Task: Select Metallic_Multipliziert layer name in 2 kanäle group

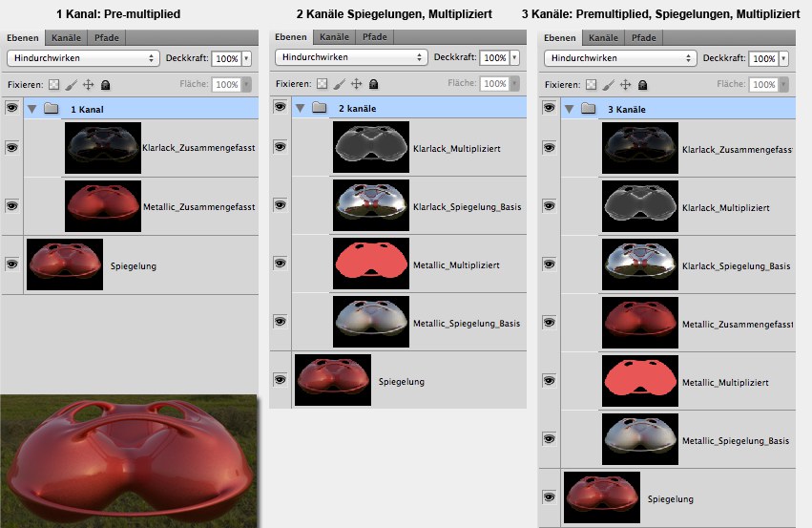Action: tap(457, 265)
